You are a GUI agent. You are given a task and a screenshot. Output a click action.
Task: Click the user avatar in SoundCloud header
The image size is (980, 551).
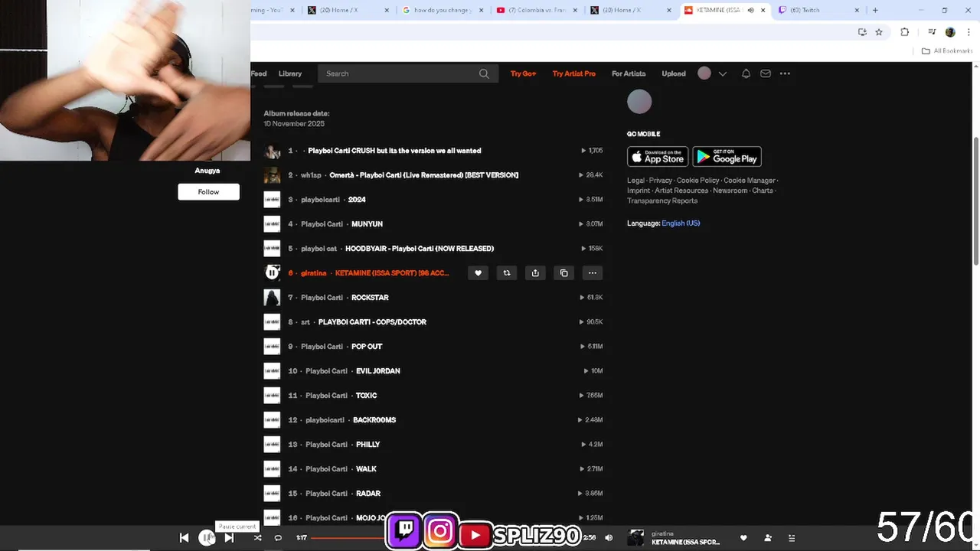click(704, 73)
